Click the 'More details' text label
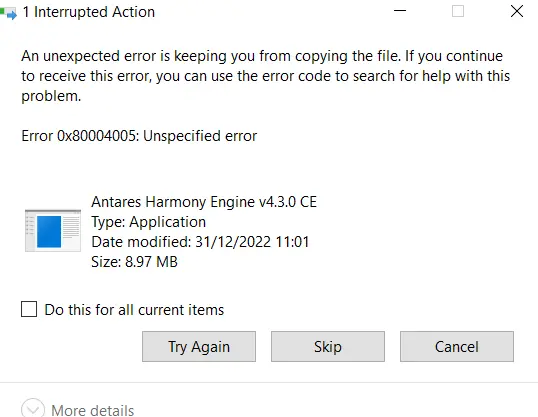538x417 pixels. pyautogui.click(x=93, y=410)
